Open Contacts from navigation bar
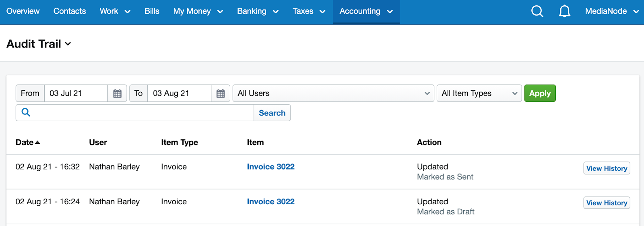This screenshot has width=644, height=226. click(70, 11)
